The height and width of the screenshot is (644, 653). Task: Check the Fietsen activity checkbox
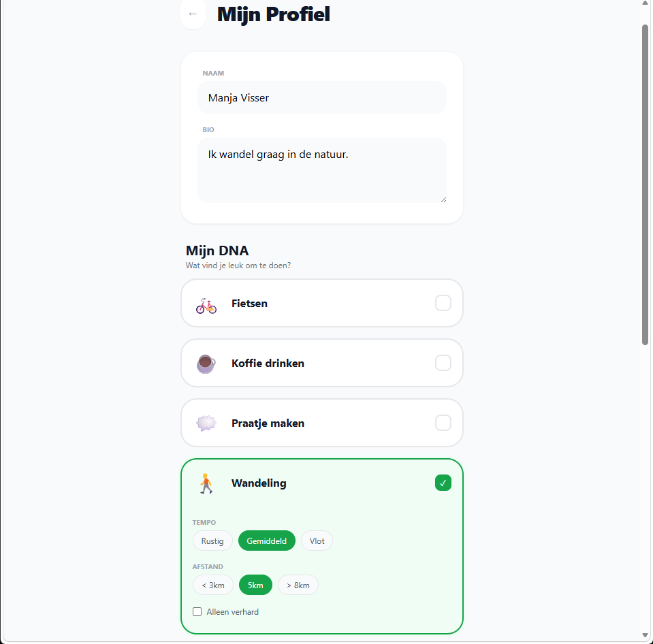click(x=443, y=303)
